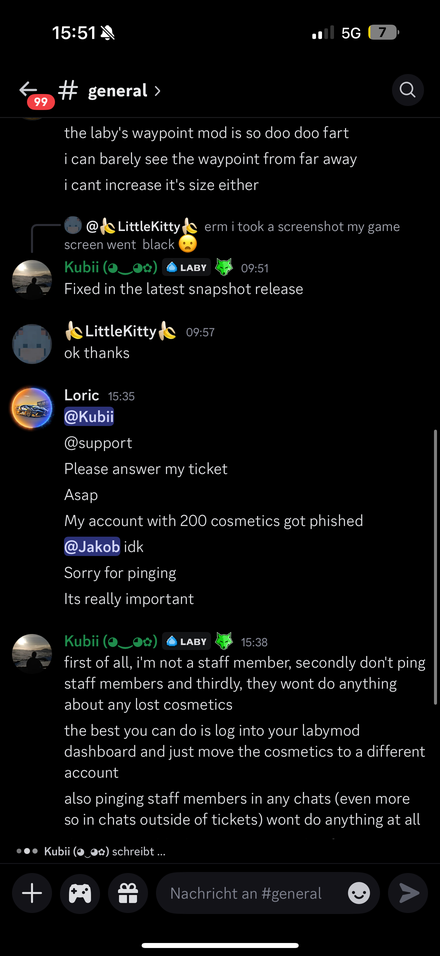440x956 pixels.
Task: Open Kubii's username at 15:38
Action: coord(111,641)
